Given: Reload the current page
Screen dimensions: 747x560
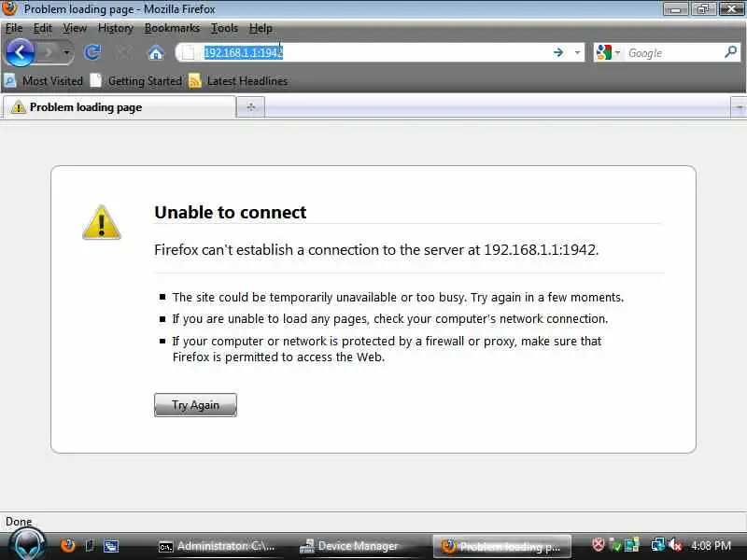Looking at the screenshot, I should point(92,52).
